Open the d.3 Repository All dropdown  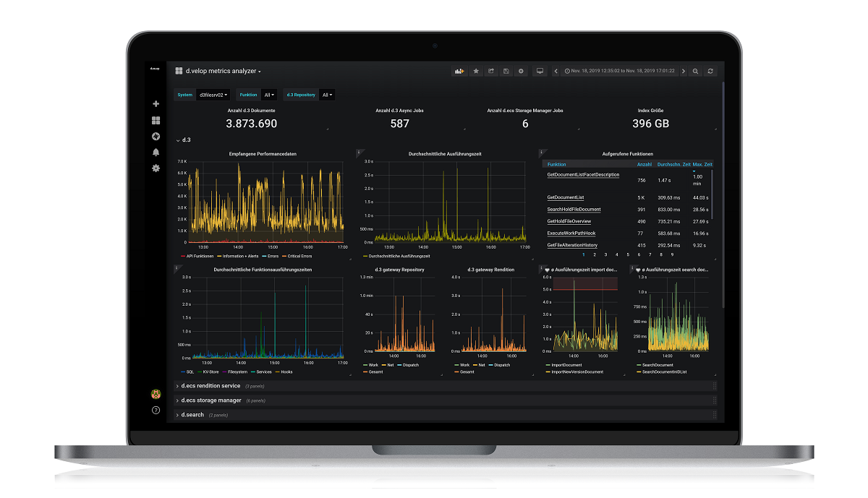point(328,95)
